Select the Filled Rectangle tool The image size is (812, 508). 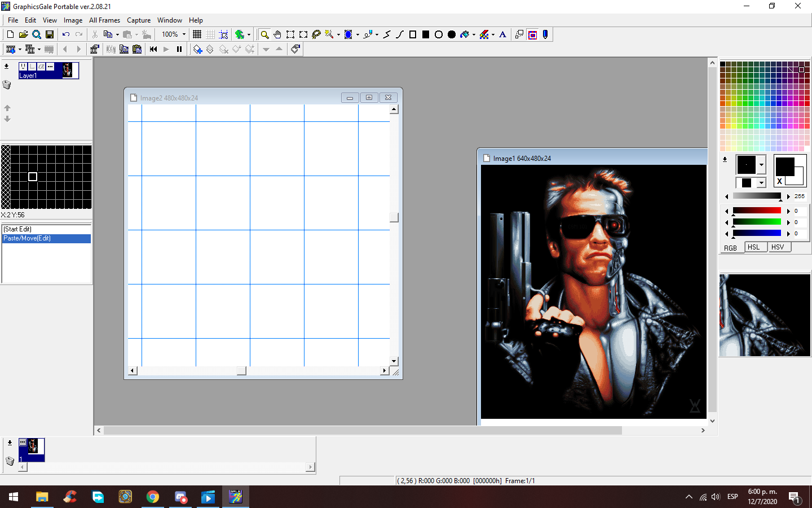426,34
